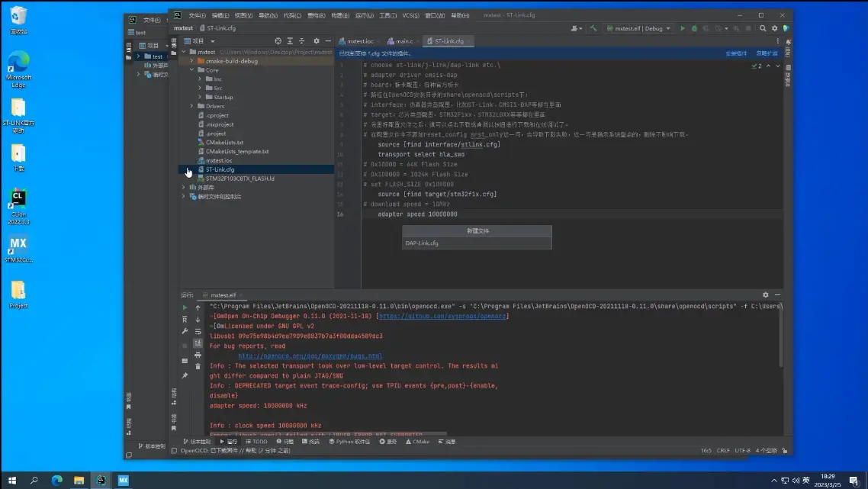Collapse the Core folder
The width and height of the screenshot is (868, 489).
click(x=192, y=70)
